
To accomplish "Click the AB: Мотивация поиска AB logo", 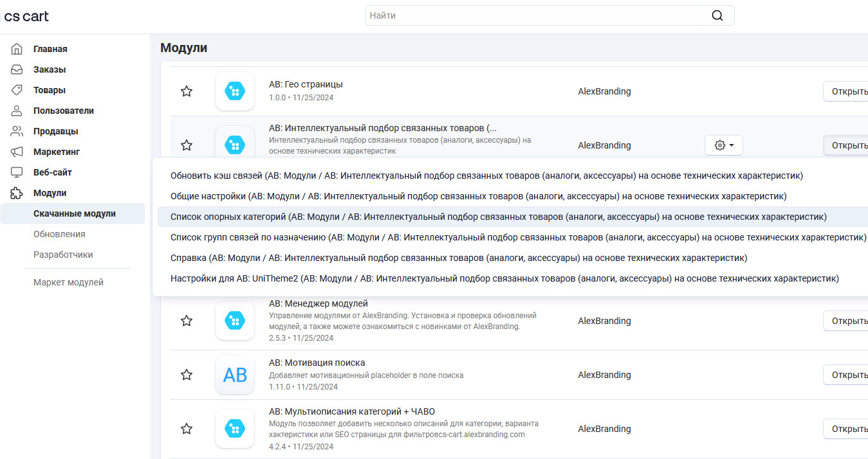I will click(235, 375).
